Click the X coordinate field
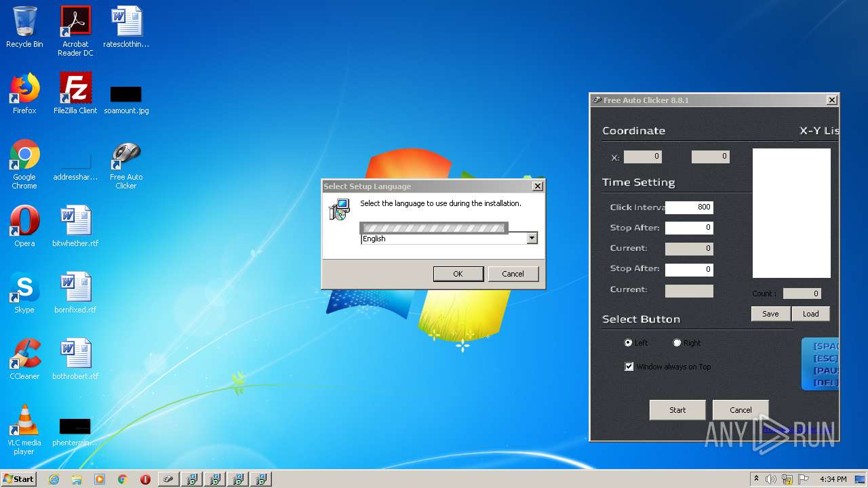868x488 pixels. coord(642,157)
